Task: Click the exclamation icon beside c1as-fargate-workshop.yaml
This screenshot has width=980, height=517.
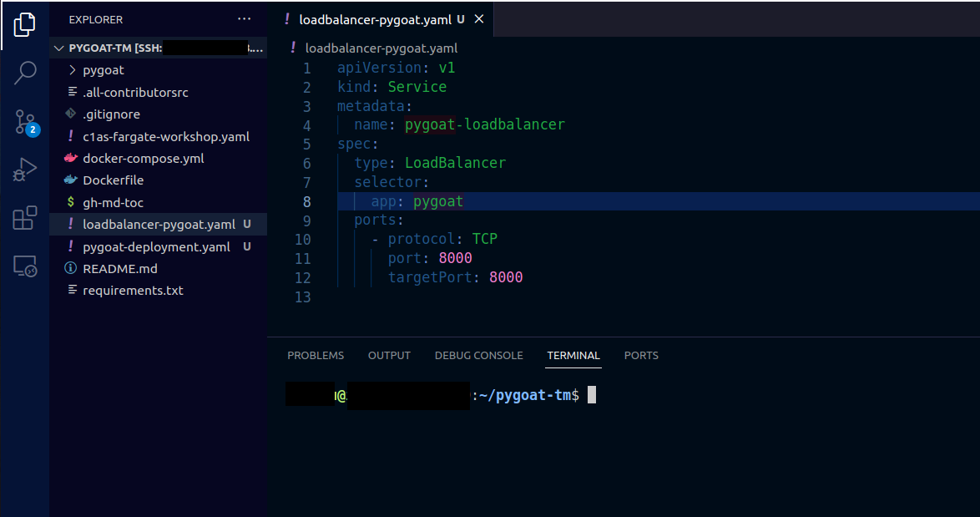Action: point(71,135)
